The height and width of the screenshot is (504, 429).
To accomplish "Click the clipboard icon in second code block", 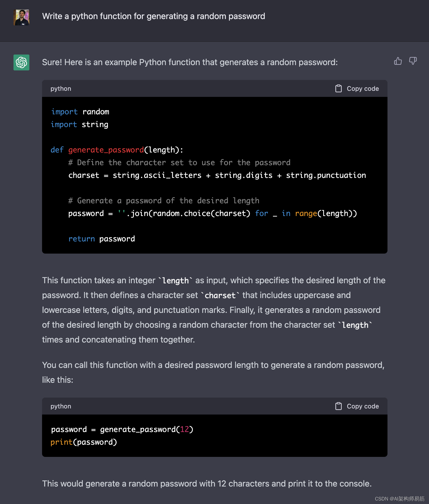I will (339, 406).
